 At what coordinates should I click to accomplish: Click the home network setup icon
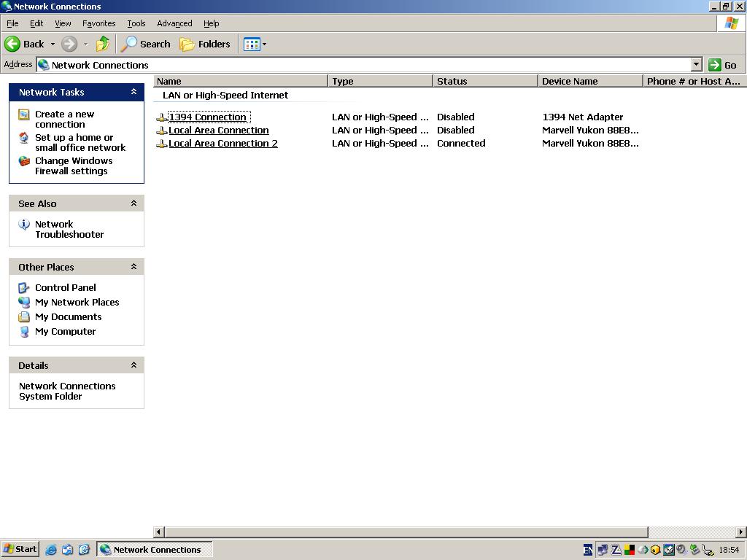coord(24,138)
